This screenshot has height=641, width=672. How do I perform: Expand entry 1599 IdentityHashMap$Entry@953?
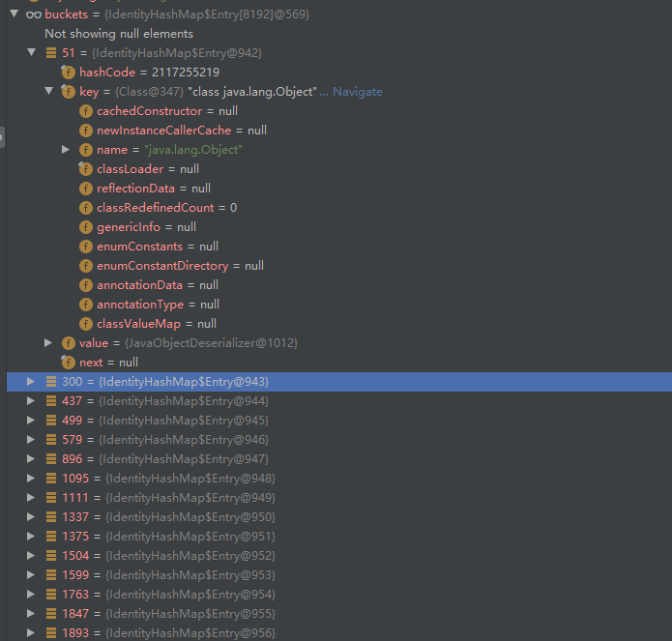pos(31,574)
